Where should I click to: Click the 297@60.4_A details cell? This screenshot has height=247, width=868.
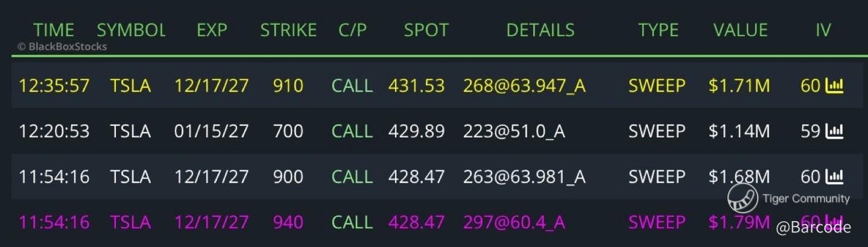pos(514,222)
